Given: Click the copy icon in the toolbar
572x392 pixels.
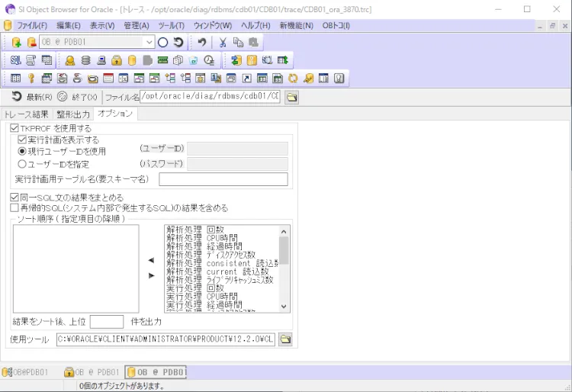Looking at the screenshot, I should (x=238, y=42).
